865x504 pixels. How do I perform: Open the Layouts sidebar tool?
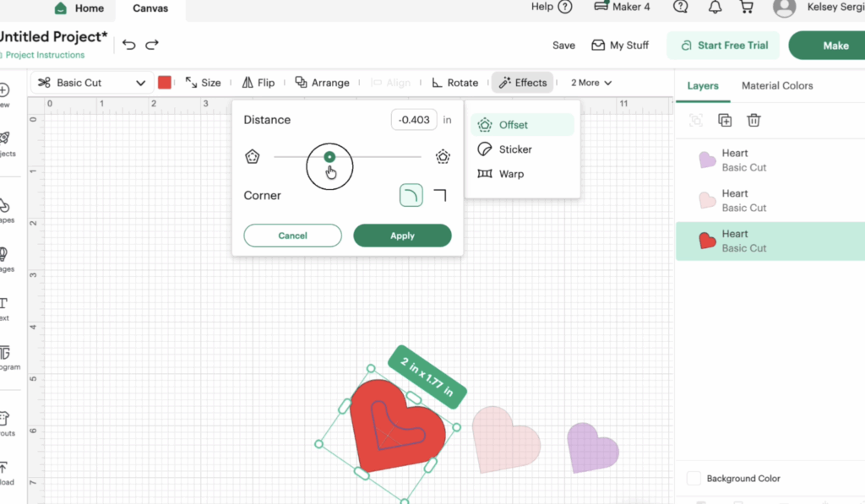(x=6, y=423)
